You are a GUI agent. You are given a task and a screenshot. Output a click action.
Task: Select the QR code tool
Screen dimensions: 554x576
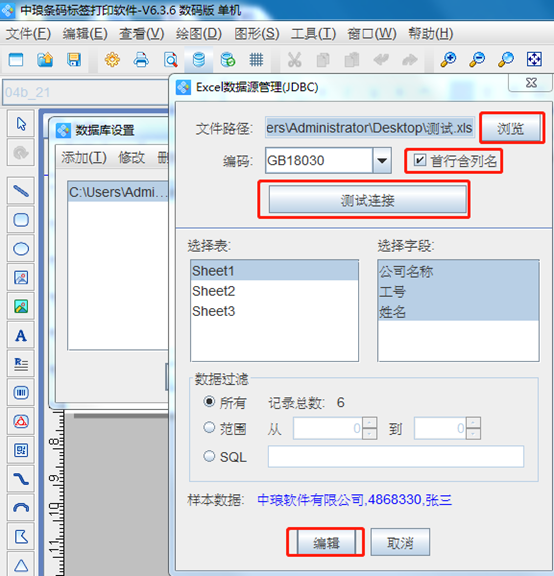pyautogui.click(x=21, y=450)
